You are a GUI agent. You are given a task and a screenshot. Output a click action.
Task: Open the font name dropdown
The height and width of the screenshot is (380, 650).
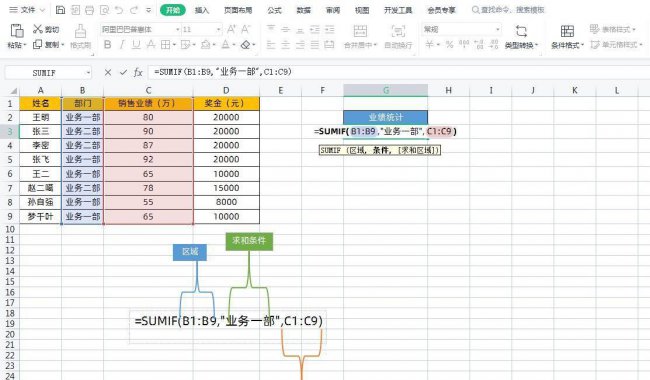(x=178, y=29)
